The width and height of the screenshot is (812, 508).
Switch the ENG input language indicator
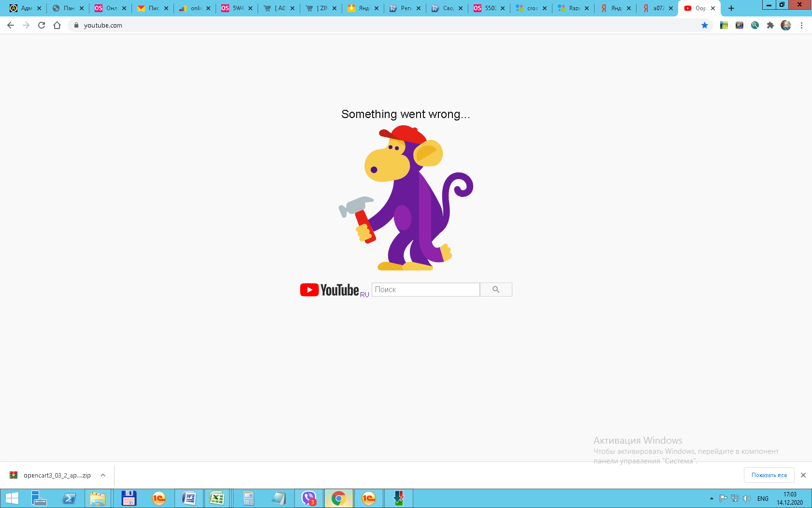(x=763, y=498)
